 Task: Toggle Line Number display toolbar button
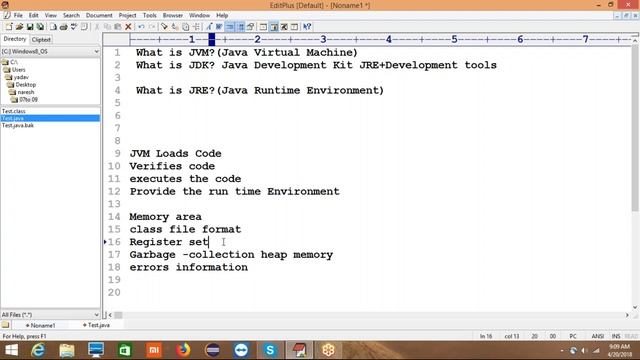[241, 27]
